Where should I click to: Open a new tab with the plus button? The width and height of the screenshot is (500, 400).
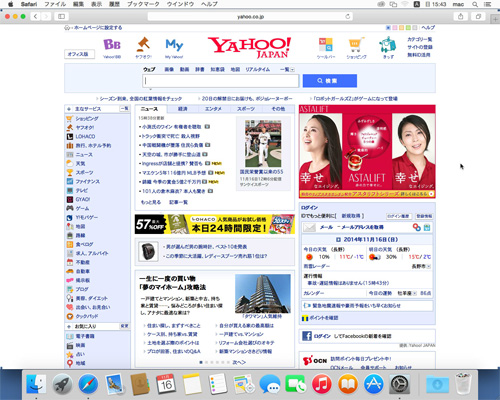click(495, 19)
